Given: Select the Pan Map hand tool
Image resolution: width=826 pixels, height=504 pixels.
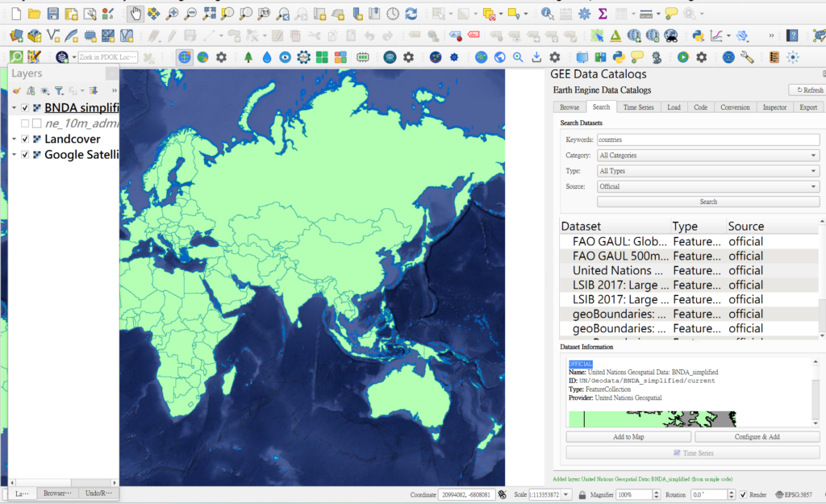Looking at the screenshot, I should click(136, 14).
